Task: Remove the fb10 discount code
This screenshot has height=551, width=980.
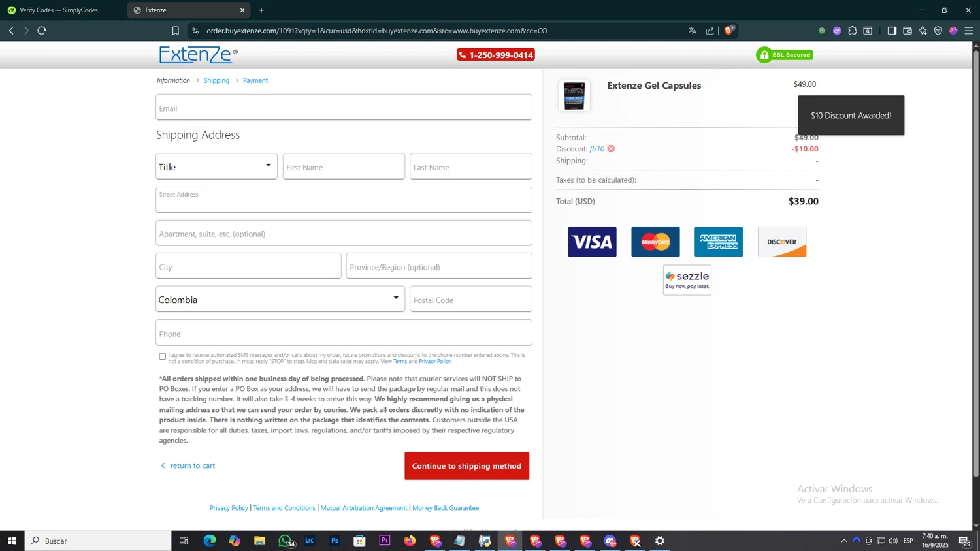Action: click(611, 149)
